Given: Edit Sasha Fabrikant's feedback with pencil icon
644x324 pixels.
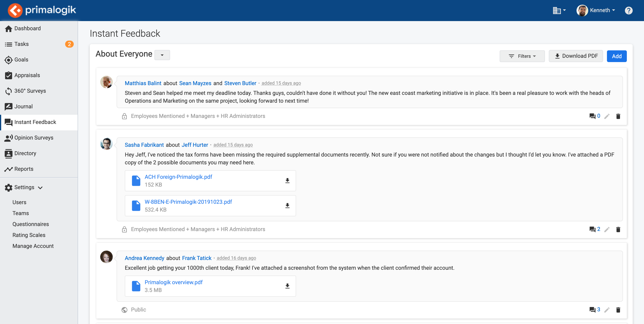Looking at the screenshot, I should [x=607, y=229].
